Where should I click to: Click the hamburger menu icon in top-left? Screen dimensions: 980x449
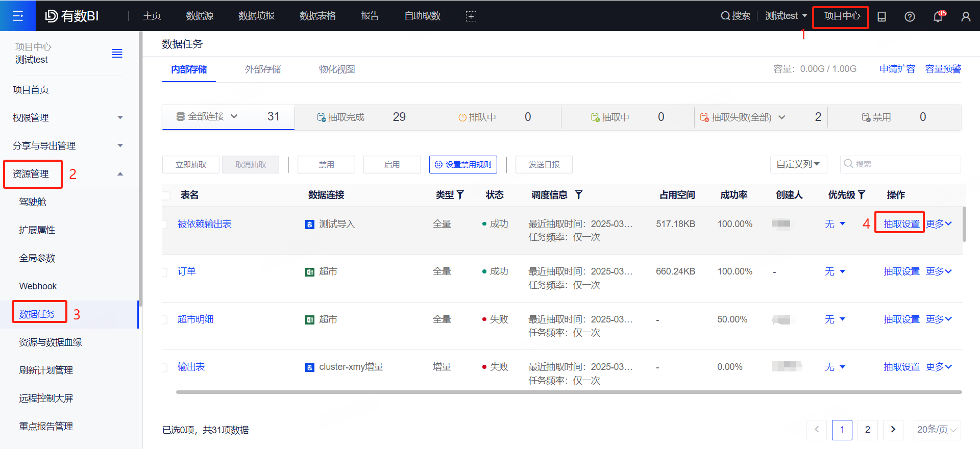coord(17,16)
